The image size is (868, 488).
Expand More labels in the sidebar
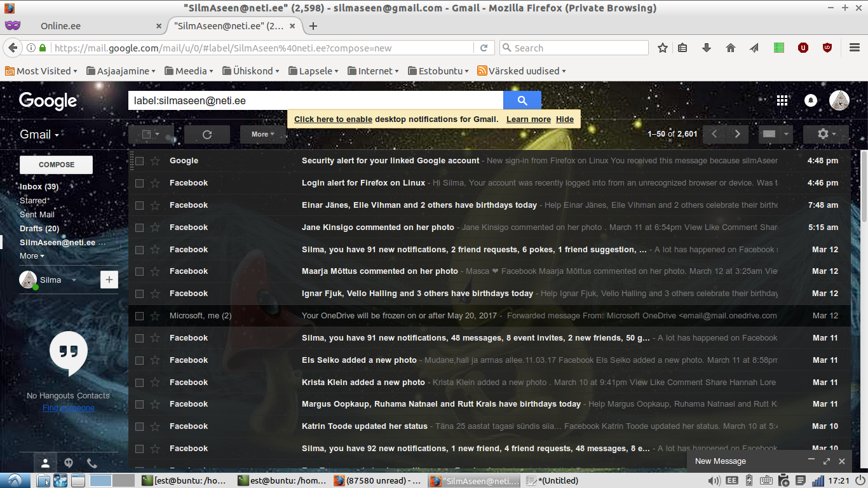point(32,256)
